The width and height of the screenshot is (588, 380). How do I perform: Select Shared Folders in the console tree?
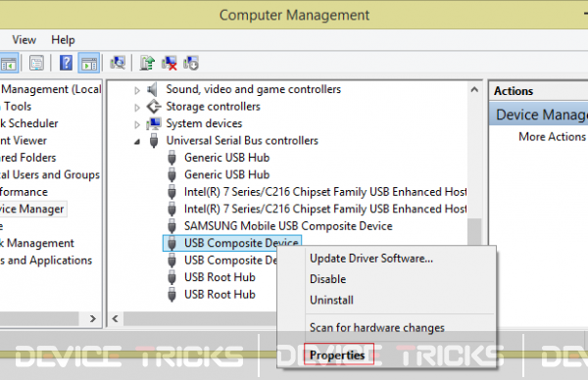point(28,158)
